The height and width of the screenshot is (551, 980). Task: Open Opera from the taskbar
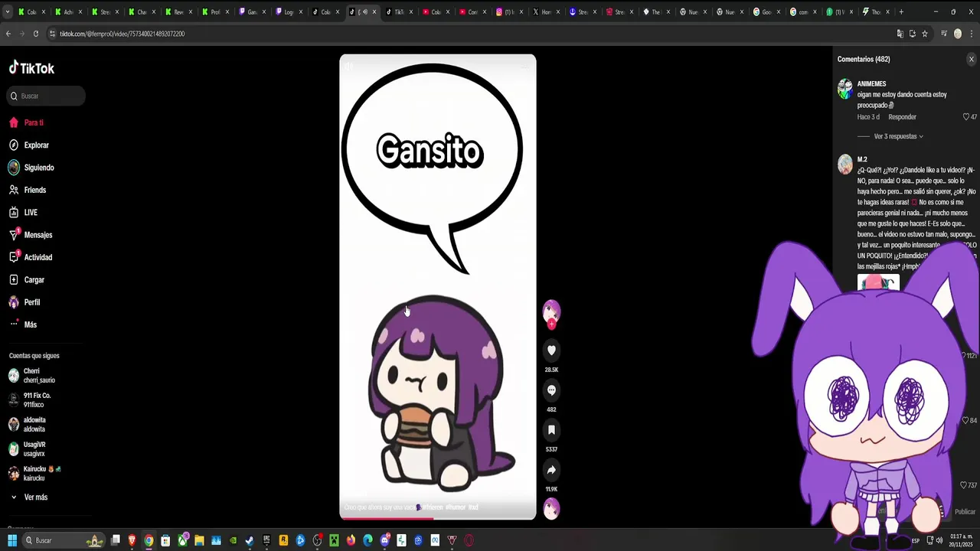469,540
